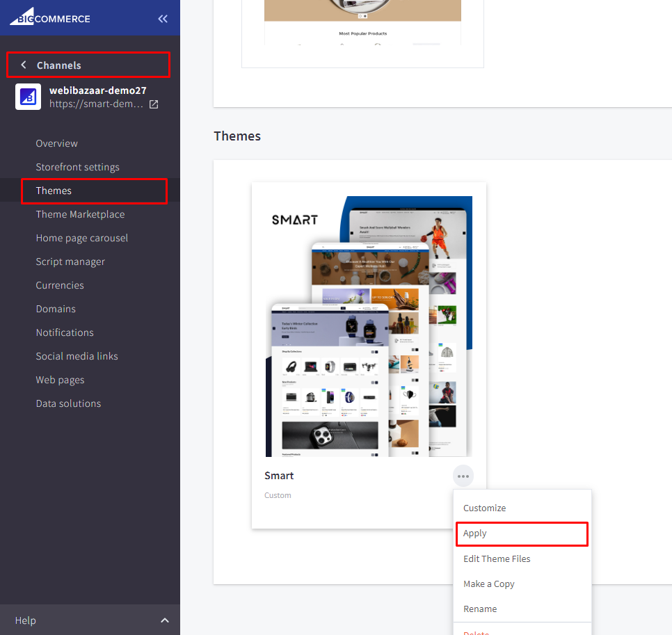
Task: Open storefront URL external link icon
Action: click(154, 104)
